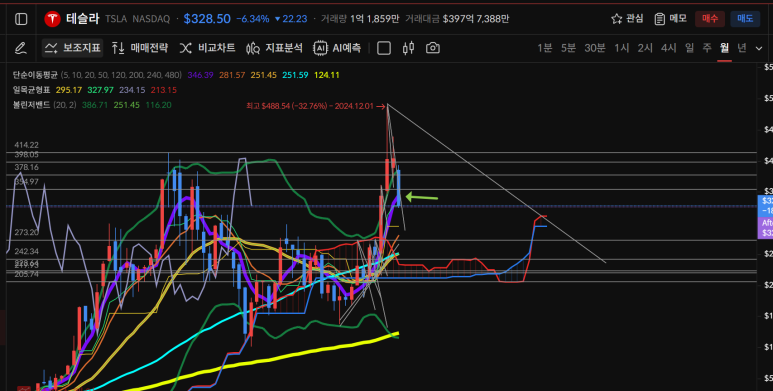Change candlestick chart type icon

coord(408,48)
